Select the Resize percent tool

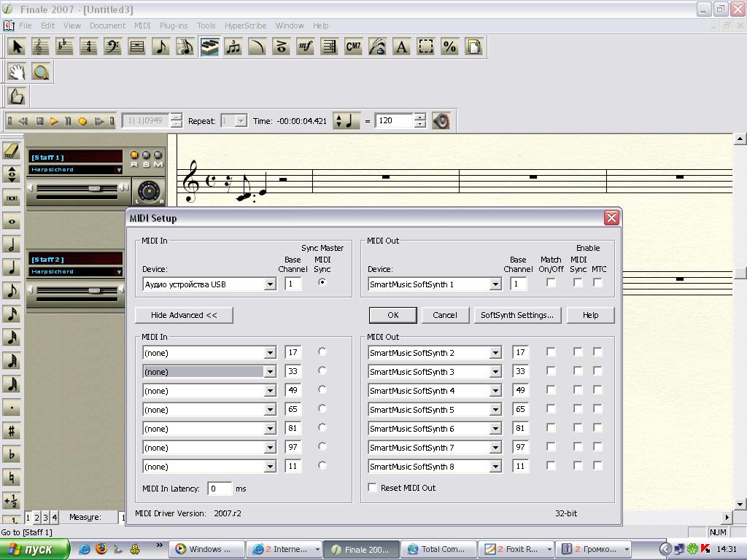[x=449, y=47]
